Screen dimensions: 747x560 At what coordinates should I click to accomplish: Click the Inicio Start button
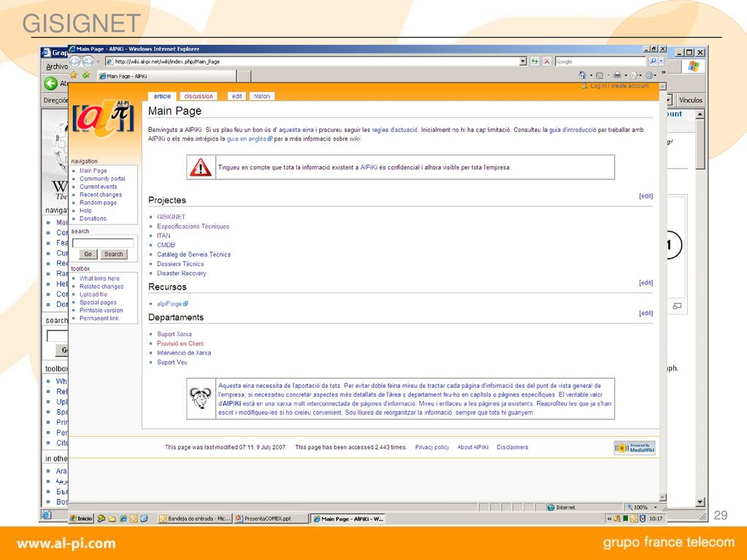81,518
